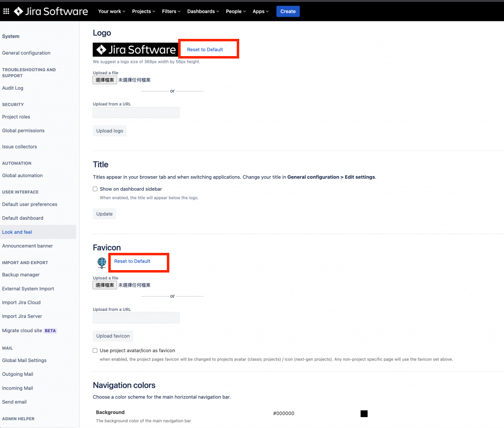The image size is (504, 428).
Task: Open the People dropdown
Action: coord(236,12)
